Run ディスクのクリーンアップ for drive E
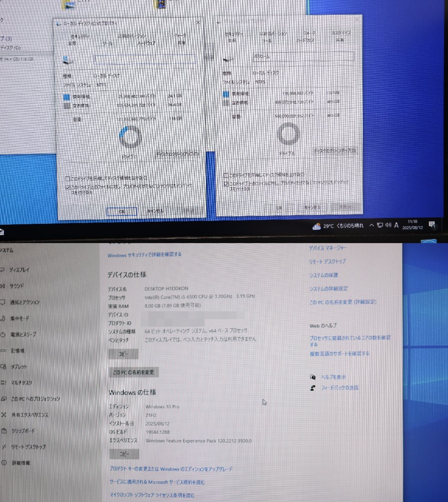 point(335,151)
